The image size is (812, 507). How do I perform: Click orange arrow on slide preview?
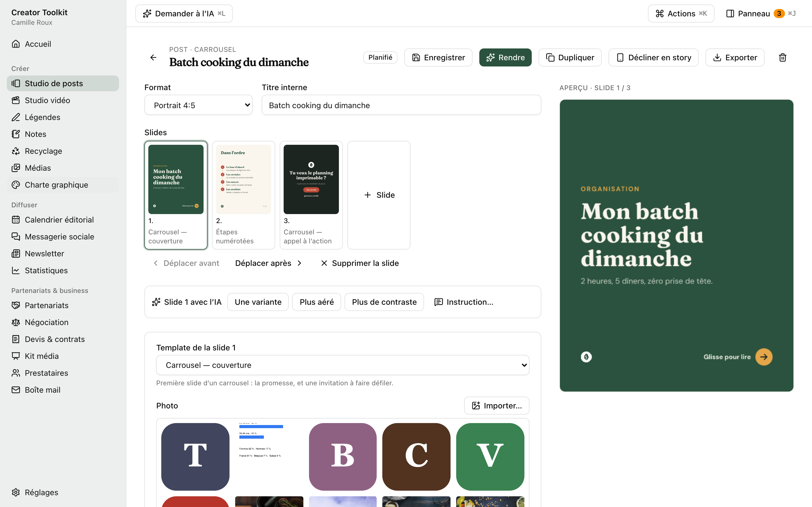(x=764, y=357)
